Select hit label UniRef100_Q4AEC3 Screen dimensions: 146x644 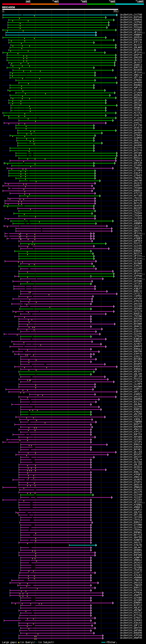[131, 65]
